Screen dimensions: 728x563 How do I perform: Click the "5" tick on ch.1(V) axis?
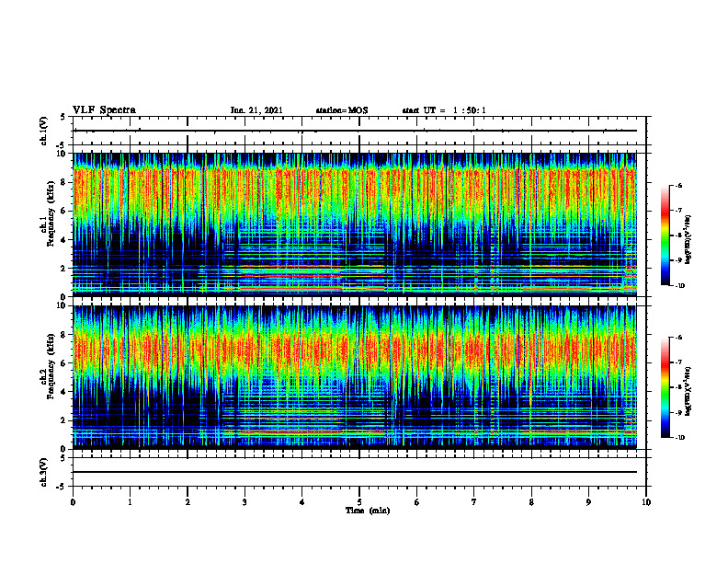pos(63,117)
